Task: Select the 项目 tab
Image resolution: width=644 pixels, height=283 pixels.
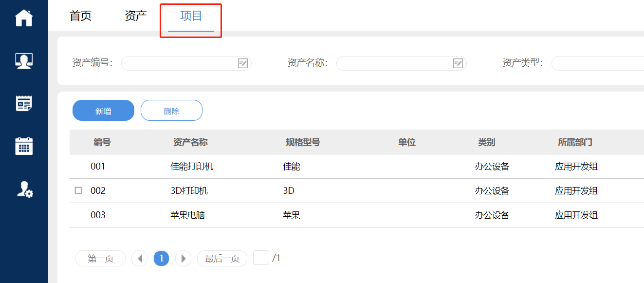Action: pos(191,16)
